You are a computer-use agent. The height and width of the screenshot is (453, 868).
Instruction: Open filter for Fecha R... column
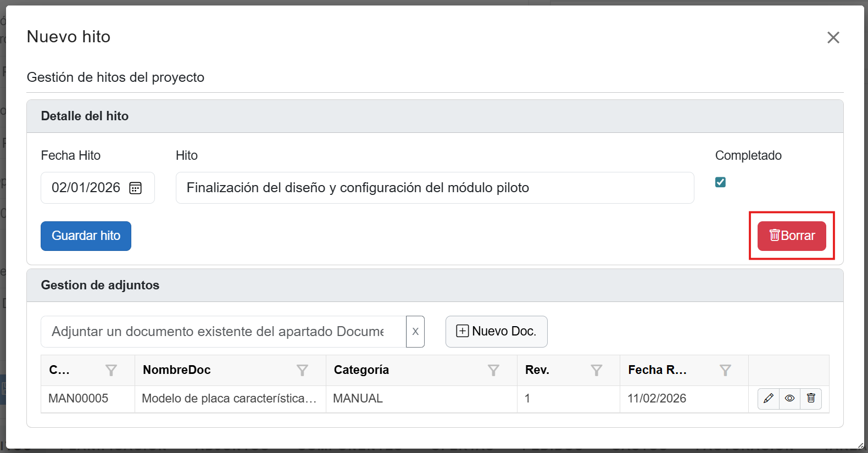[x=725, y=371]
